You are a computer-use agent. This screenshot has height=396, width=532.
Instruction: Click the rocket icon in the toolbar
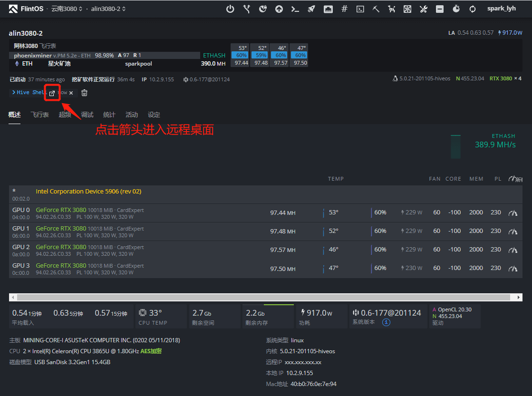tap(311, 9)
